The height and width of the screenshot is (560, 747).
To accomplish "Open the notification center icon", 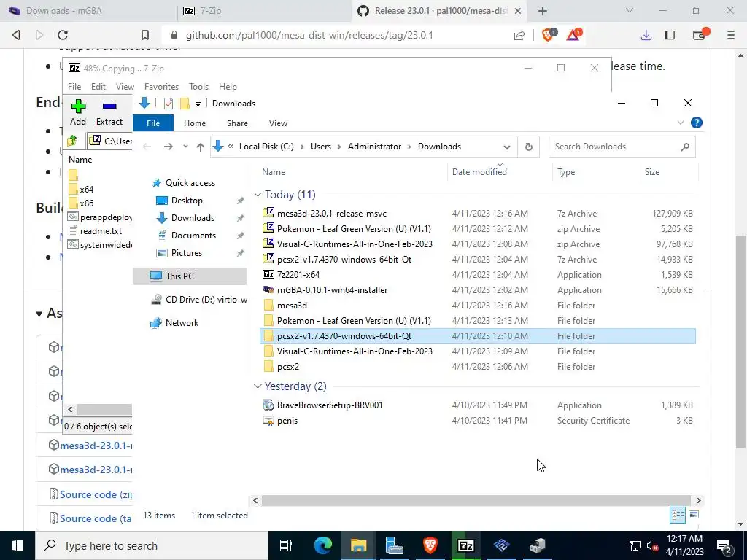I will click(x=724, y=545).
